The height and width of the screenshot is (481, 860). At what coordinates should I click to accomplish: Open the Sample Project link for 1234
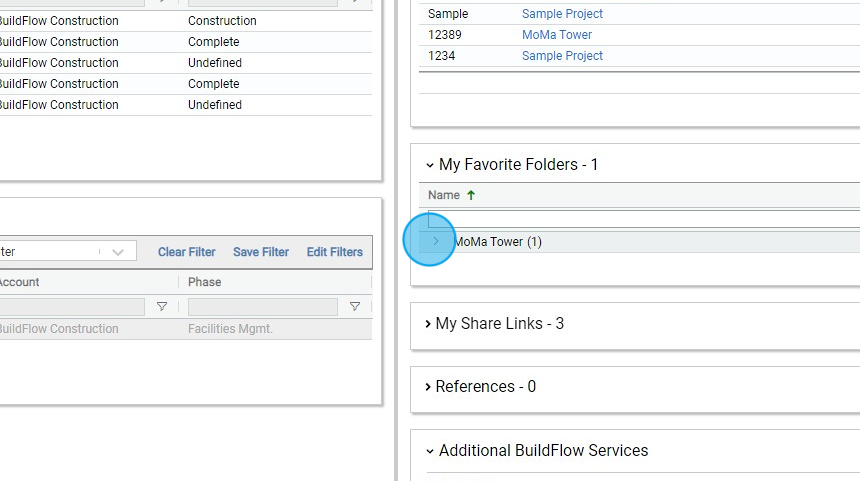(x=562, y=56)
